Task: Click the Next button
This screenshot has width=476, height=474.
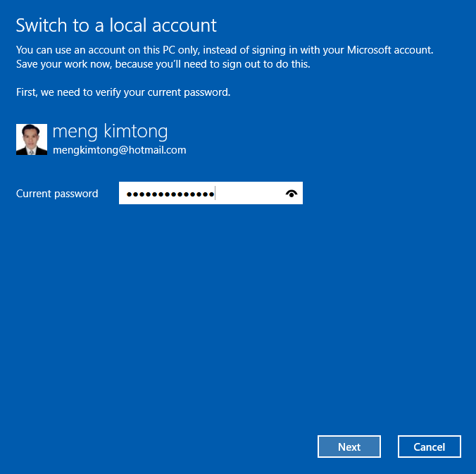Action: (349, 447)
